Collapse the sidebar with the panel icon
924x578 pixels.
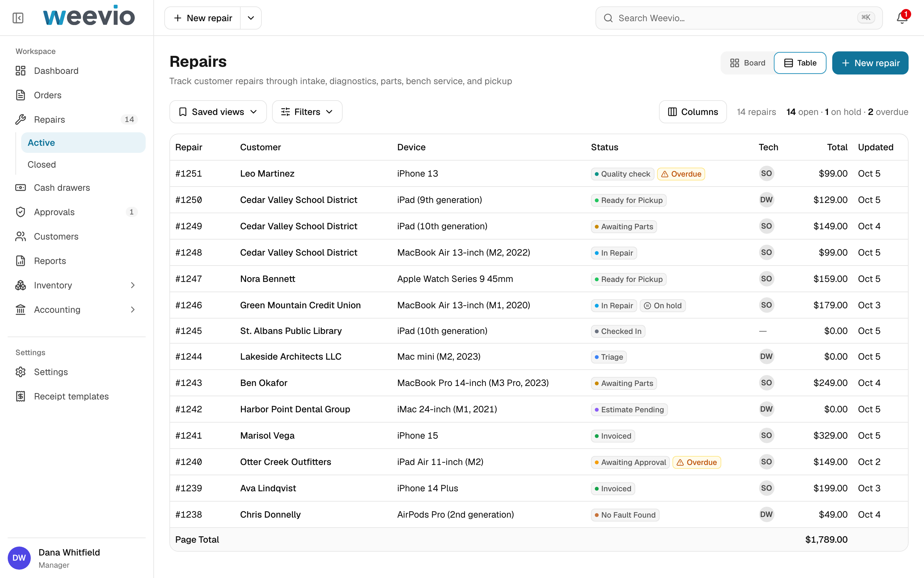18,18
